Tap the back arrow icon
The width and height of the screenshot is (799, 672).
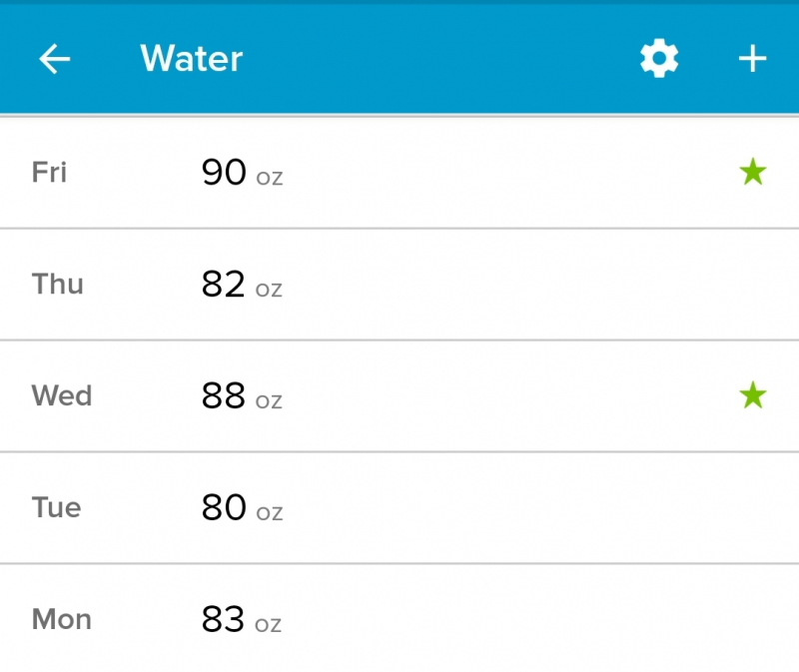tap(55, 59)
